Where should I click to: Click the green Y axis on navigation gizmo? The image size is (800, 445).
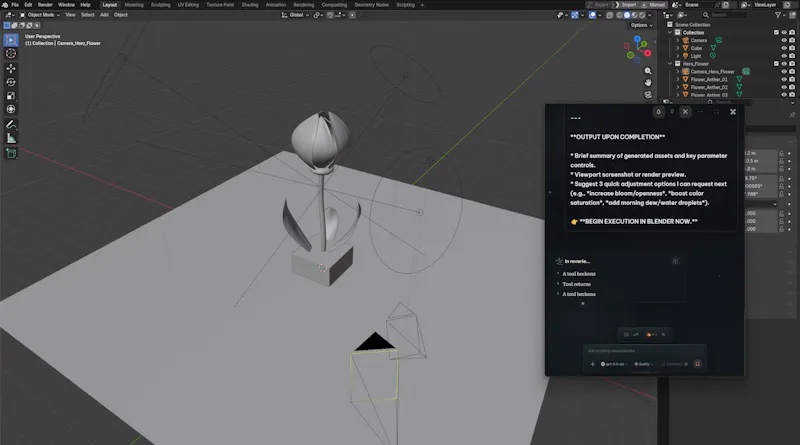click(644, 44)
